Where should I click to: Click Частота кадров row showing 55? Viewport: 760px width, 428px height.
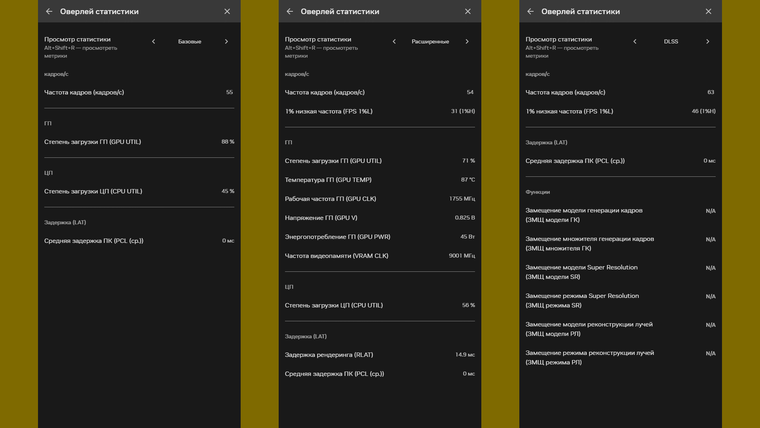coord(139,92)
